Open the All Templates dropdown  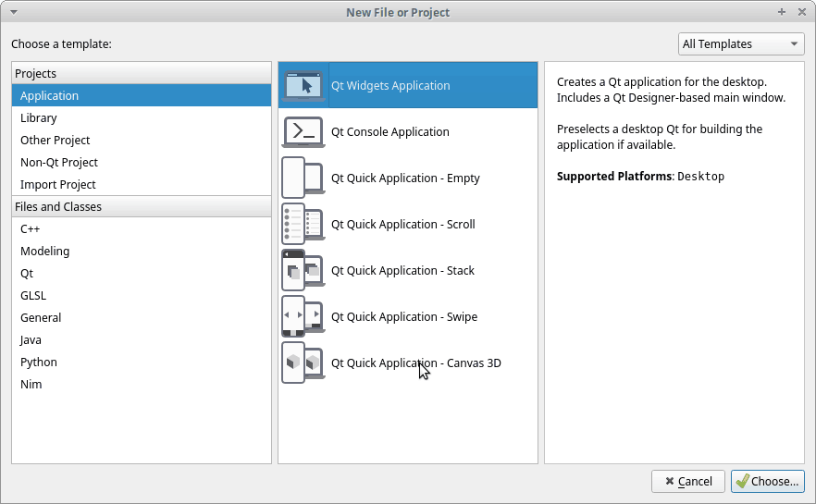point(741,44)
